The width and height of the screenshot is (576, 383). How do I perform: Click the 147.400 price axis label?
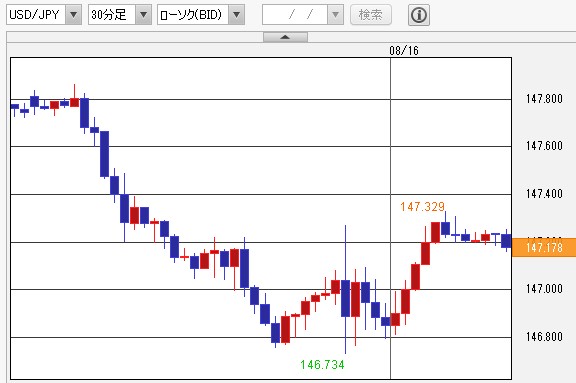pos(544,194)
